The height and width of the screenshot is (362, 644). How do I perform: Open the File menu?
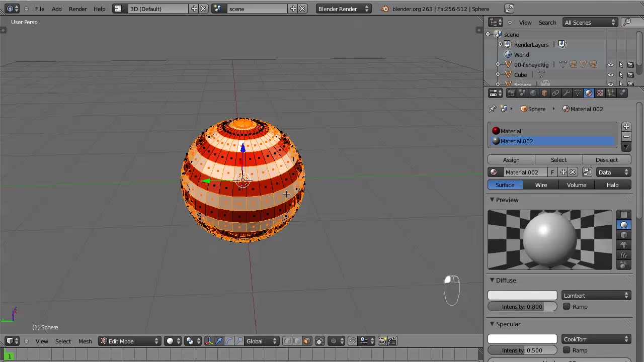(40, 9)
